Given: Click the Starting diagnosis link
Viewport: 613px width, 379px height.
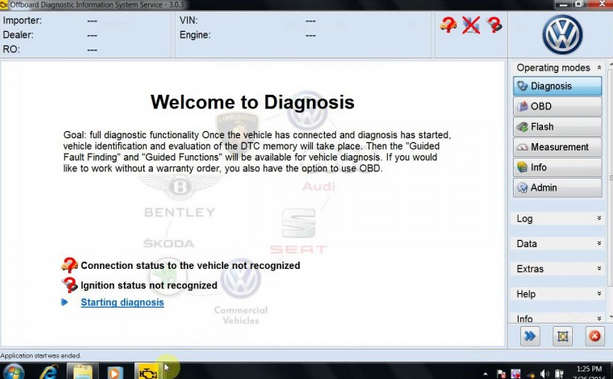Looking at the screenshot, I should point(122,302).
